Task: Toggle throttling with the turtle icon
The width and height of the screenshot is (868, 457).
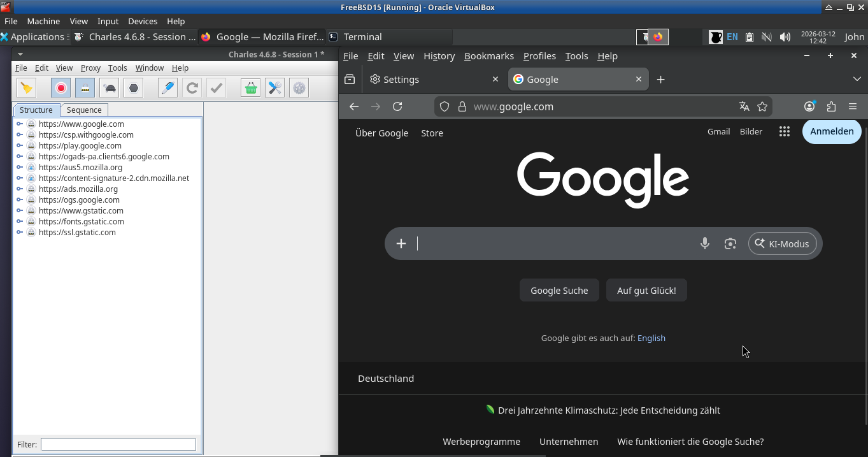Action: coord(110,88)
